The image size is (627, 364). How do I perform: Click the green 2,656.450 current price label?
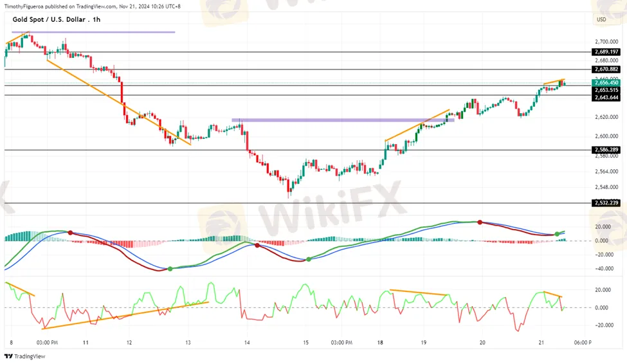(606, 83)
